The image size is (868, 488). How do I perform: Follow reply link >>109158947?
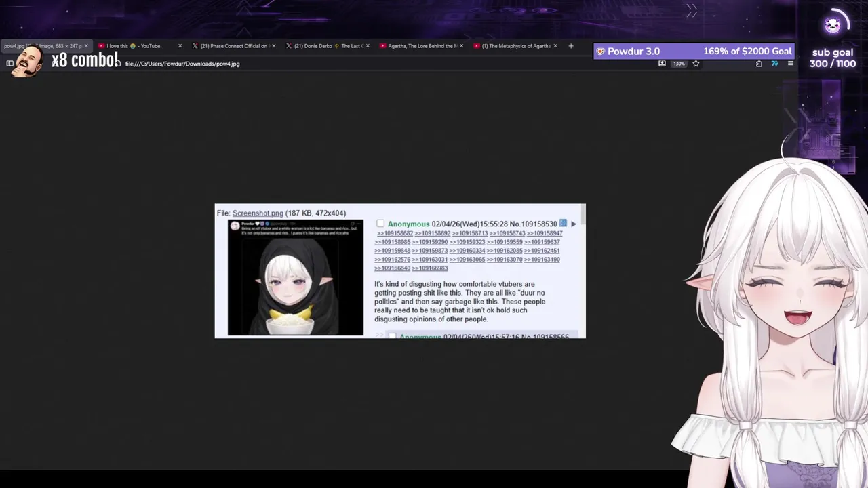coord(545,233)
